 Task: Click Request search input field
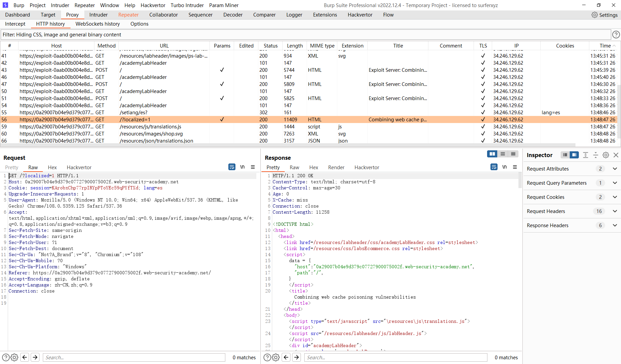[134, 358]
